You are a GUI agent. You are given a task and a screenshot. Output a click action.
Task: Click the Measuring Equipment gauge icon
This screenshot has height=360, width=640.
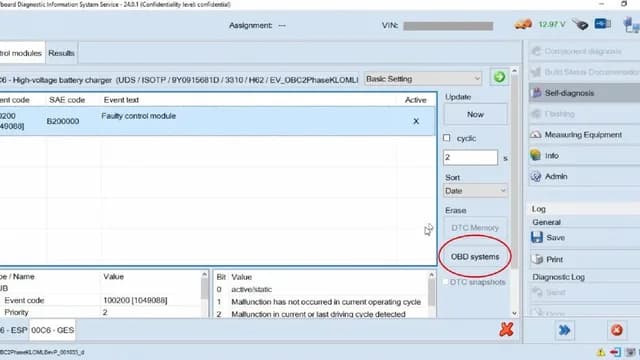point(536,134)
